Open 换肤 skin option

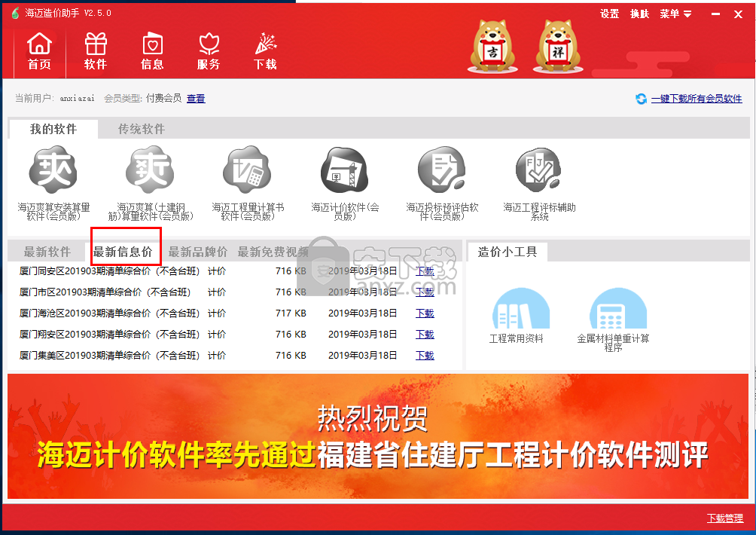tap(639, 14)
